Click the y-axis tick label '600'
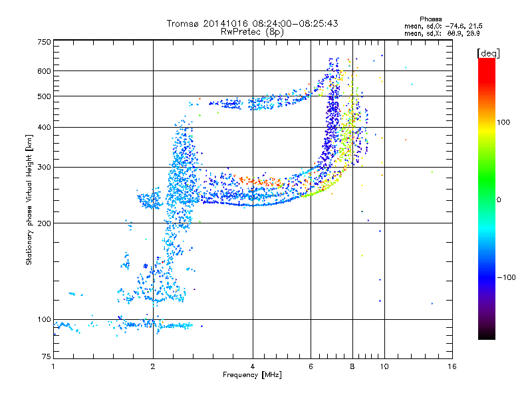Image resolution: width=532 pixels, height=399 pixels. 45,71
